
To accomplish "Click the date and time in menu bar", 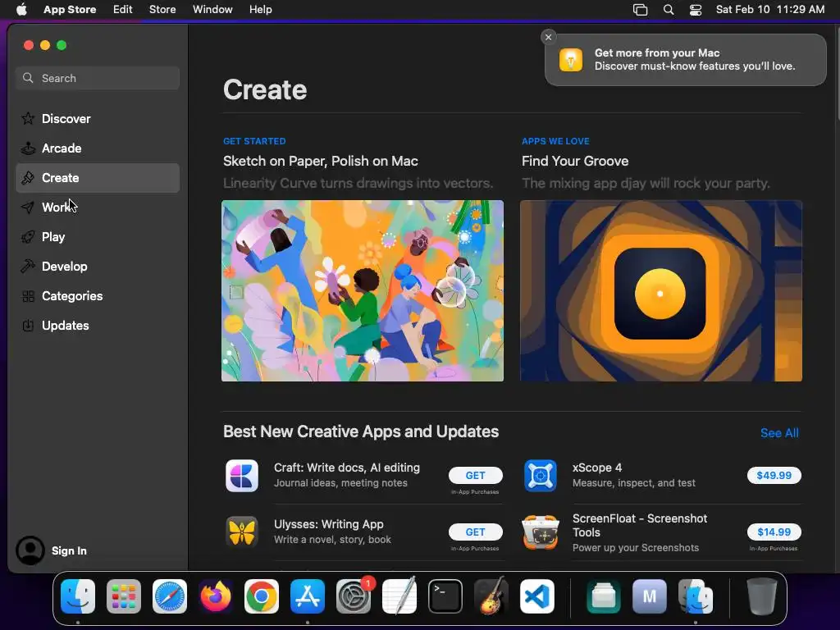I will [769, 10].
